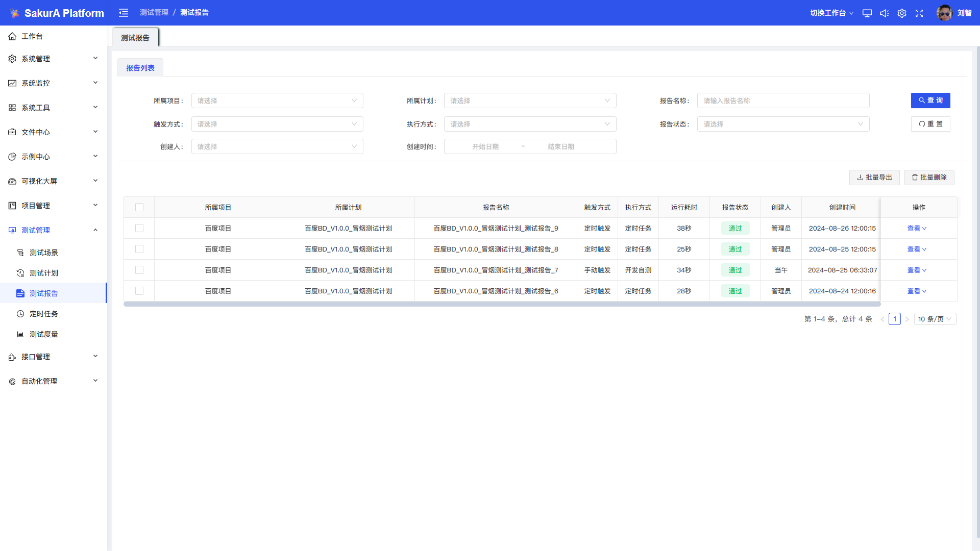Viewport: 980px width, 551px height.
Task: Check the row for 测试报告_7
Action: coord(139,270)
